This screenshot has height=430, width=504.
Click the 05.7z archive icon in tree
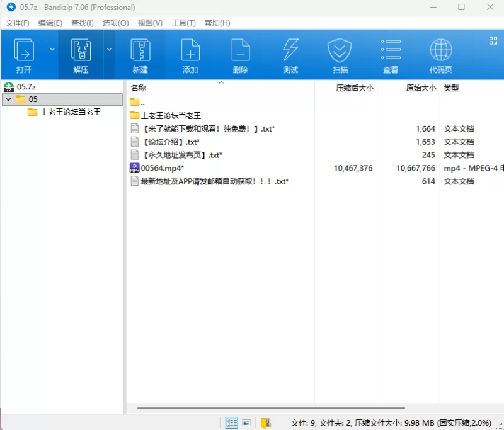pos(9,87)
